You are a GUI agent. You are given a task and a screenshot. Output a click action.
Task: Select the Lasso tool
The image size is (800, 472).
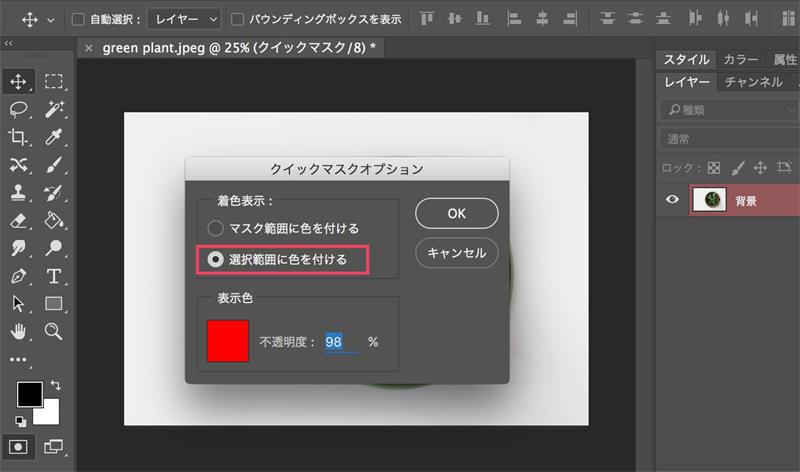pos(19,109)
